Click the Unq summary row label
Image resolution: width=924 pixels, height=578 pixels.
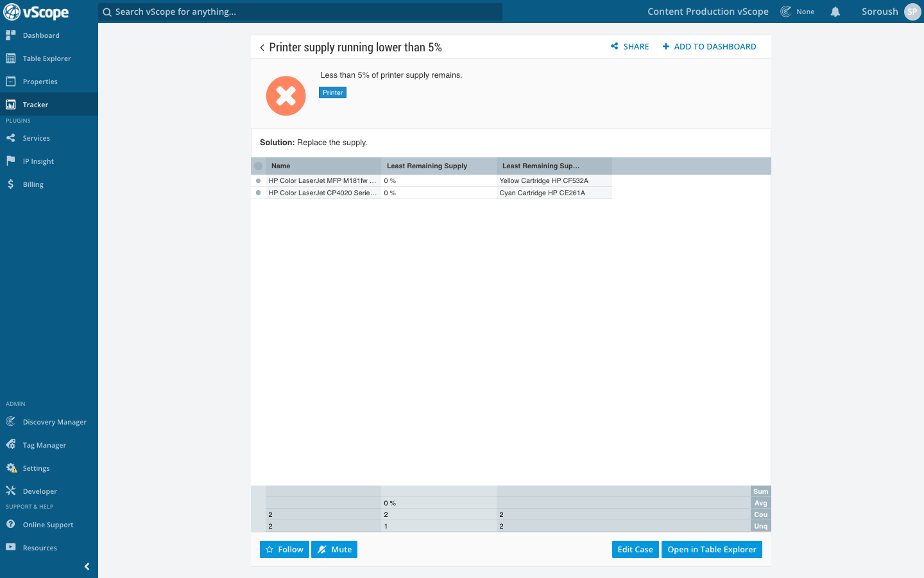point(760,526)
